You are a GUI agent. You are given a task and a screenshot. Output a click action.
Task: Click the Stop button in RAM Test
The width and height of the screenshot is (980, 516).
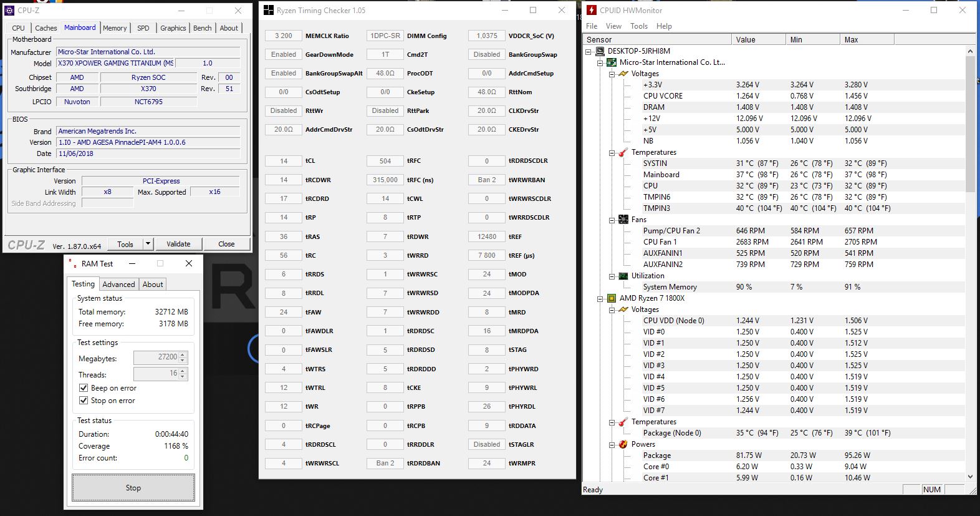coord(133,487)
